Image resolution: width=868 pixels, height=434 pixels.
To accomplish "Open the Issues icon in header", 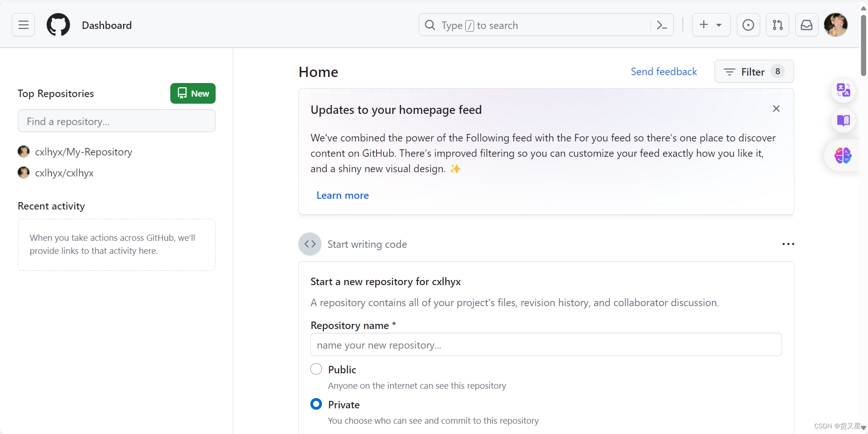I will tap(748, 25).
